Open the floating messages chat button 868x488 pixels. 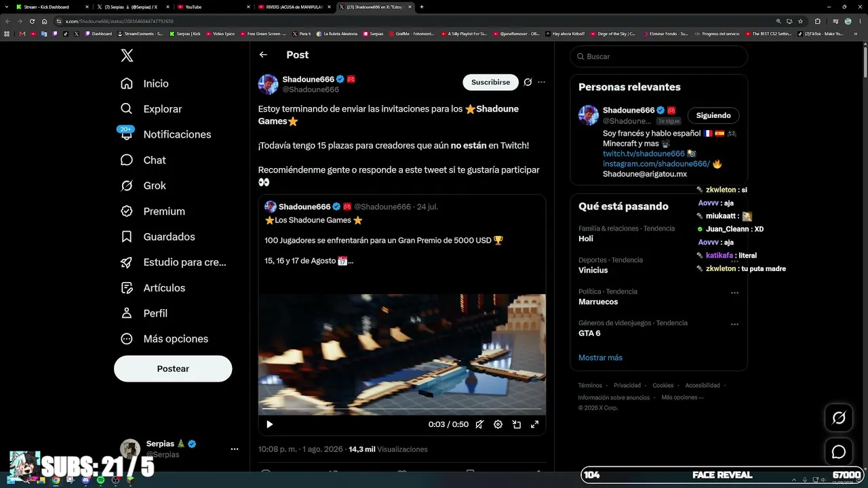(839, 452)
